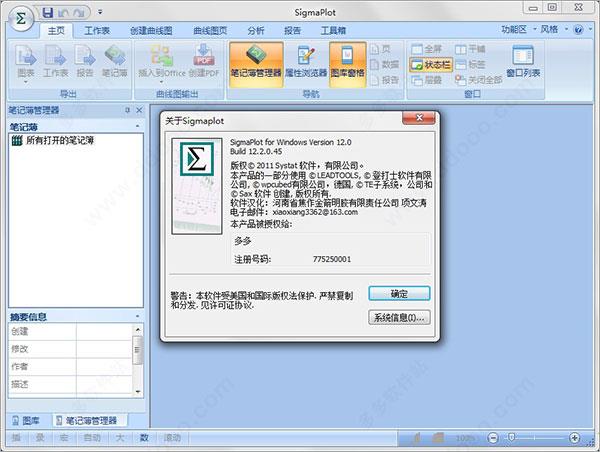Expand the 插入到Office dropdown arrow
This screenshot has width=600, height=452.
click(x=161, y=82)
